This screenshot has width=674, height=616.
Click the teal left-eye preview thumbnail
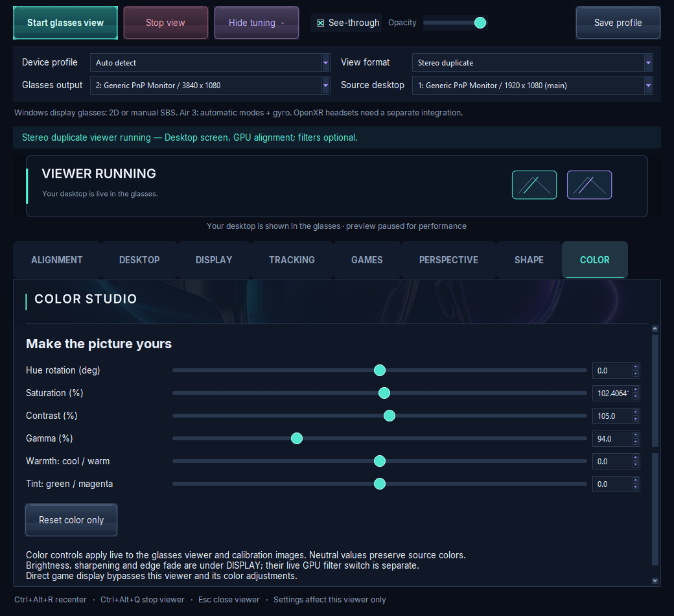point(534,185)
